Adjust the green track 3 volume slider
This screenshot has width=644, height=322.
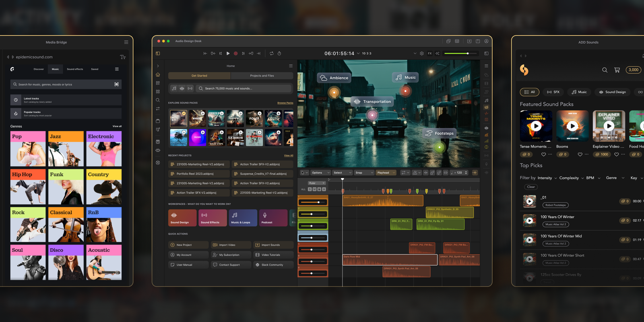coord(313,226)
